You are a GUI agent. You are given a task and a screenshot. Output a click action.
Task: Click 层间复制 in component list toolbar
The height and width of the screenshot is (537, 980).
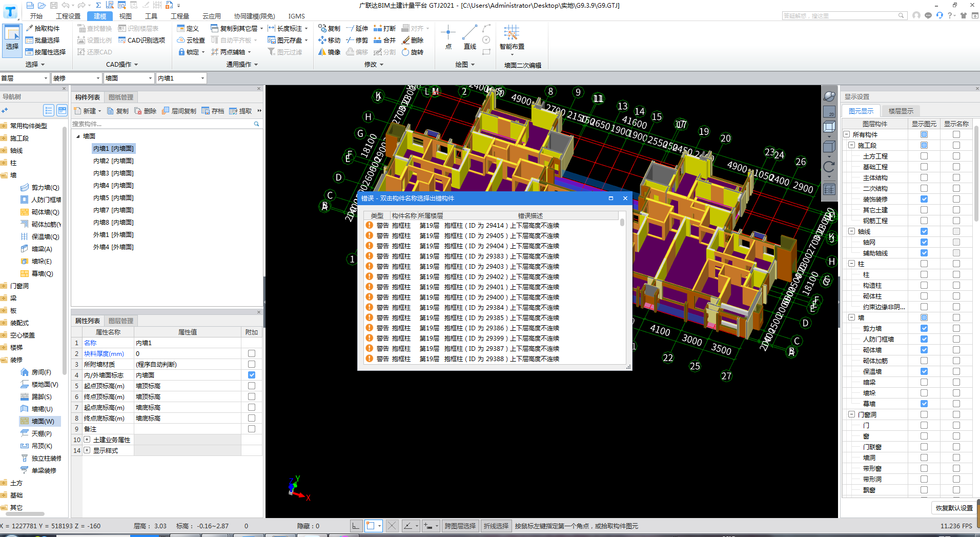[x=179, y=111]
